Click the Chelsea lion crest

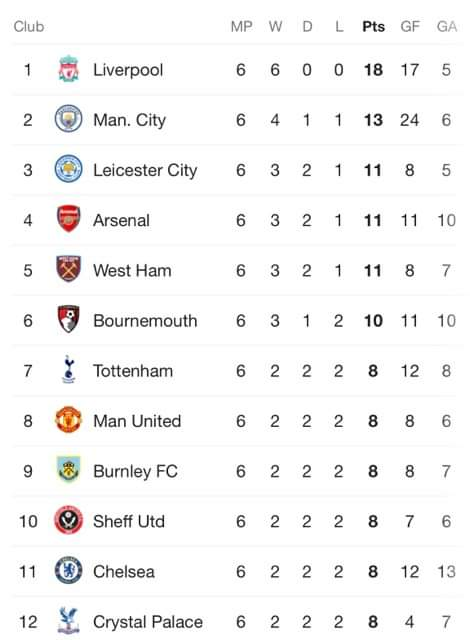click(69, 570)
